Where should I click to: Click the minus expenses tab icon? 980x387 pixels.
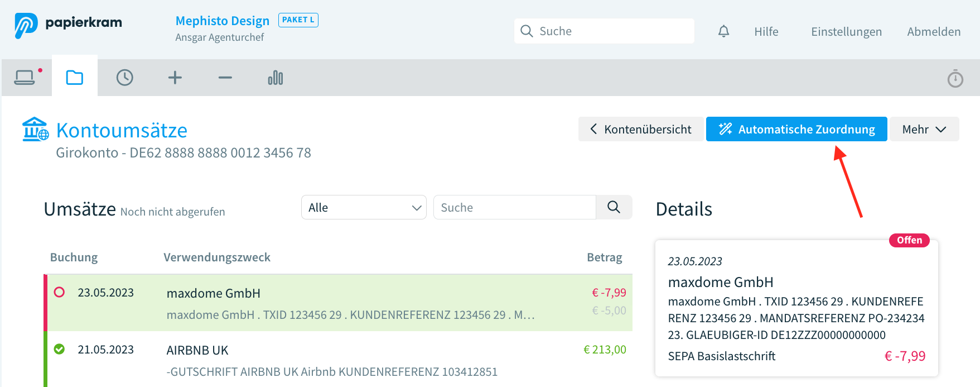click(225, 78)
